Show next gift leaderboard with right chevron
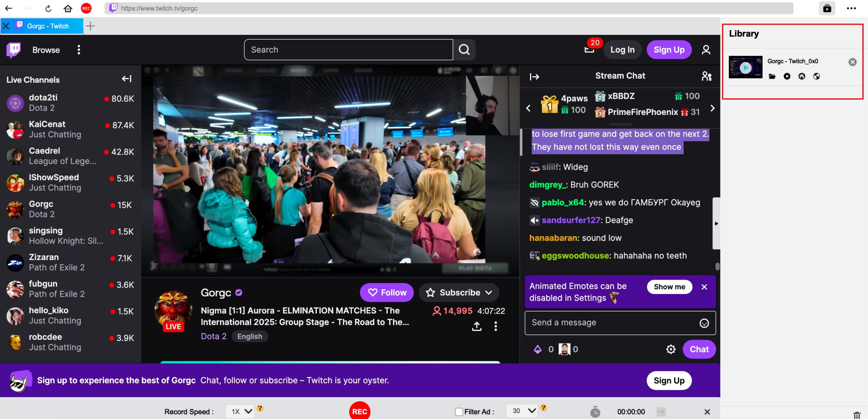Screen dimensions: 868x419 (712, 108)
